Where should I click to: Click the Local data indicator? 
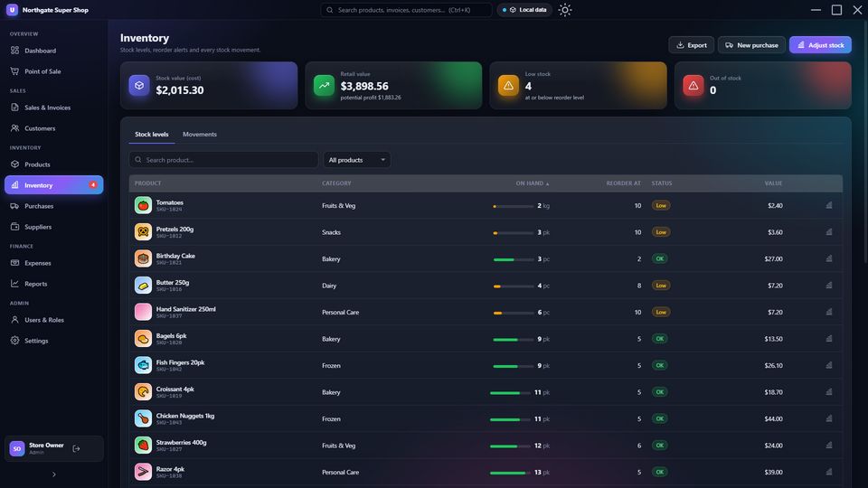[x=524, y=10]
